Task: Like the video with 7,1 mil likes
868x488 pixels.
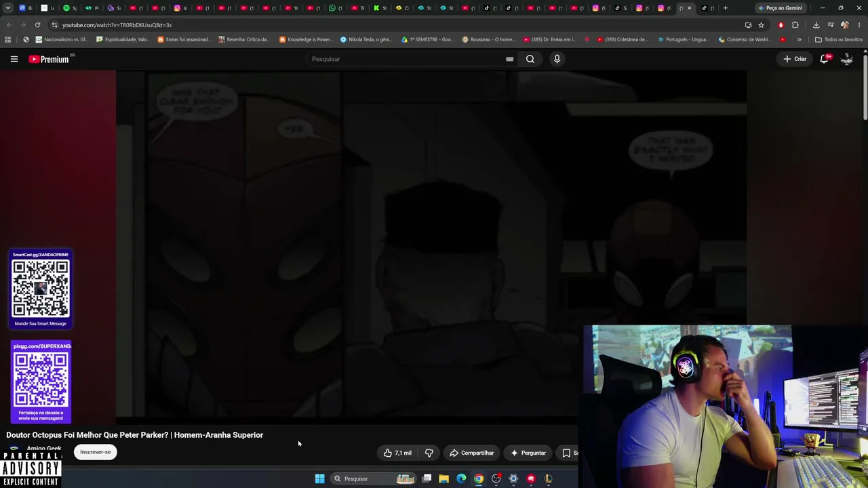Action: point(398,453)
